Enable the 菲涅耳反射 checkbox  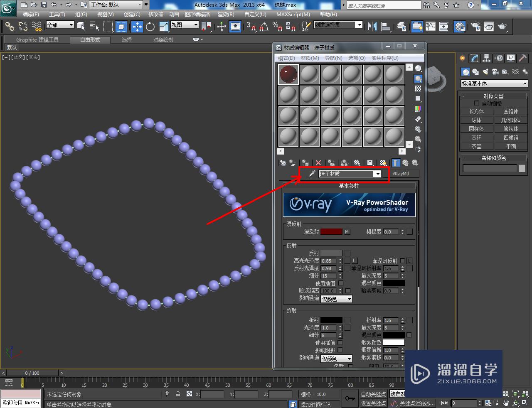tap(402, 261)
